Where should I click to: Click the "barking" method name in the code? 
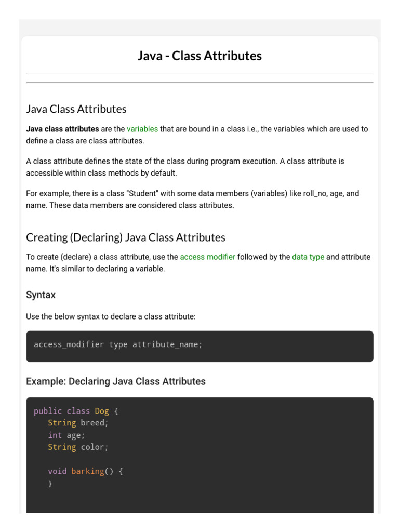point(87,471)
